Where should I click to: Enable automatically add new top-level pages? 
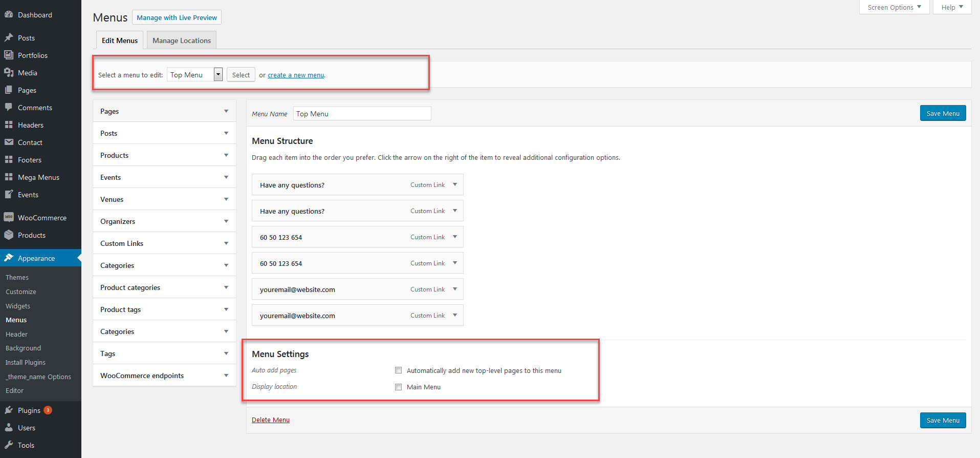(398, 370)
